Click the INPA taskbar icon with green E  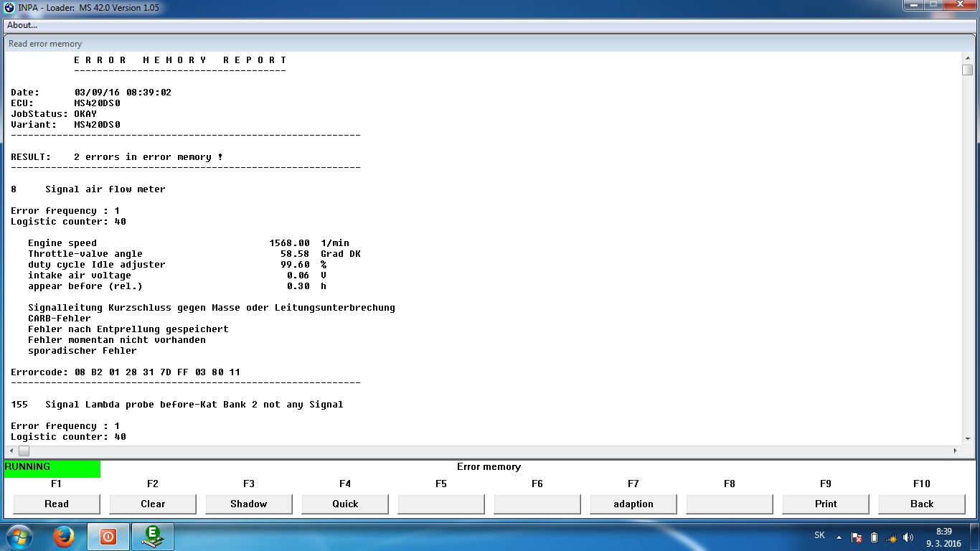[x=153, y=537]
